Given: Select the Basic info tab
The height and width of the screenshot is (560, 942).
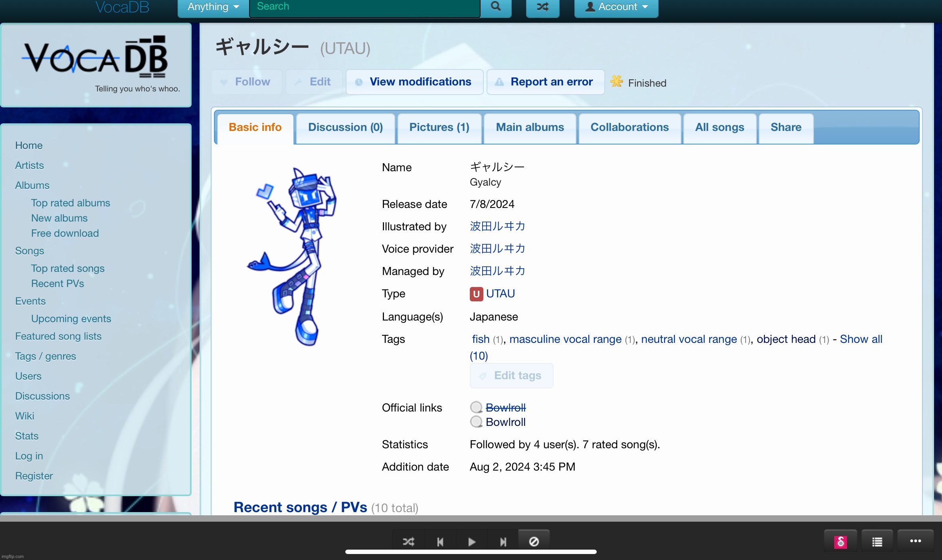Looking at the screenshot, I should click(x=255, y=128).
